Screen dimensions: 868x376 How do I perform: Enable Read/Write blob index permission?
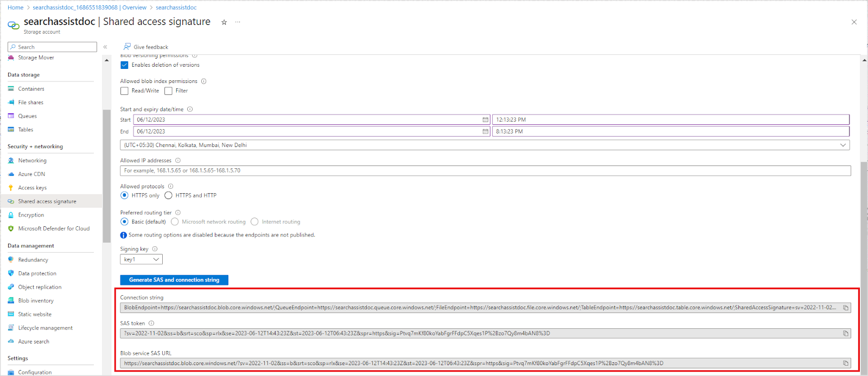point(124,91)
